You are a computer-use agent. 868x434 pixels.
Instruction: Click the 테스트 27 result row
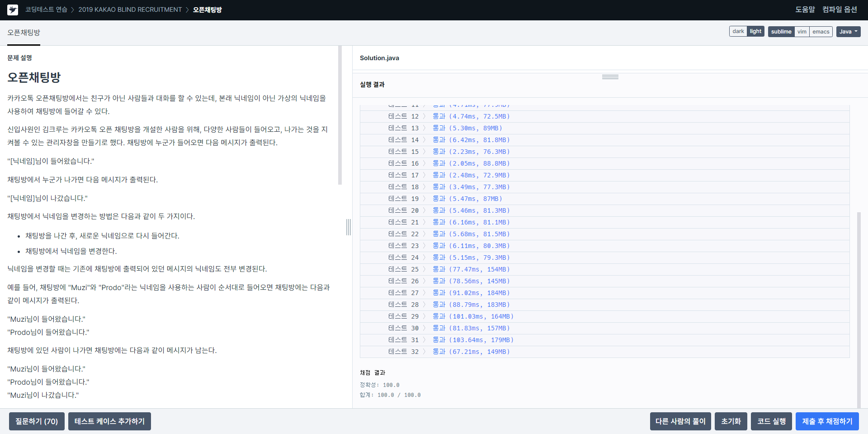[605, 293]
